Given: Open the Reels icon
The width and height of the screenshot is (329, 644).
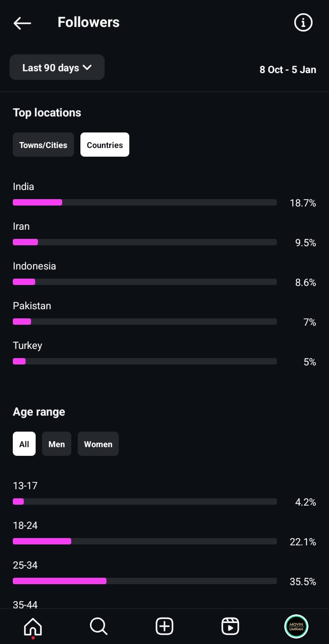Looking at the screenshot, I should point(230,626).
